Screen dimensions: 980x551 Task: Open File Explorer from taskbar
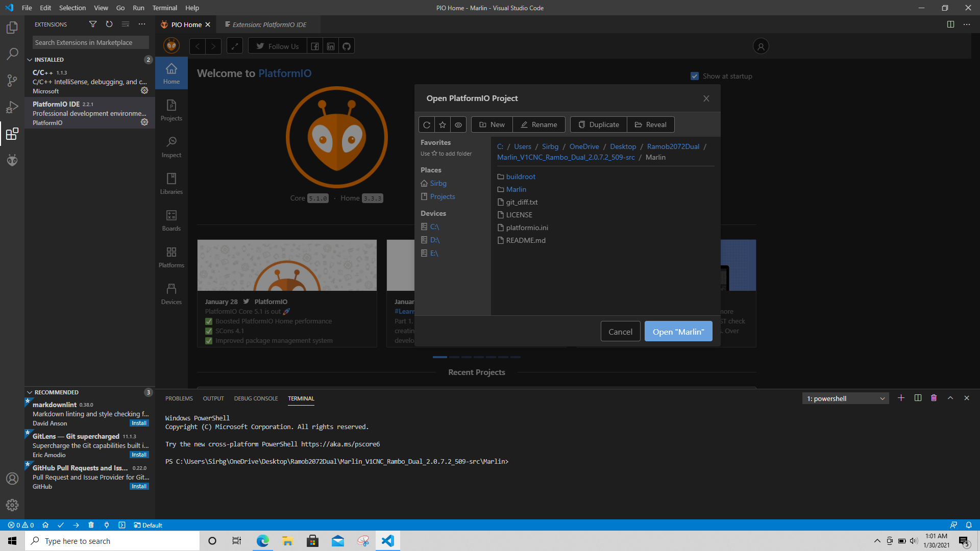[287, 541]
